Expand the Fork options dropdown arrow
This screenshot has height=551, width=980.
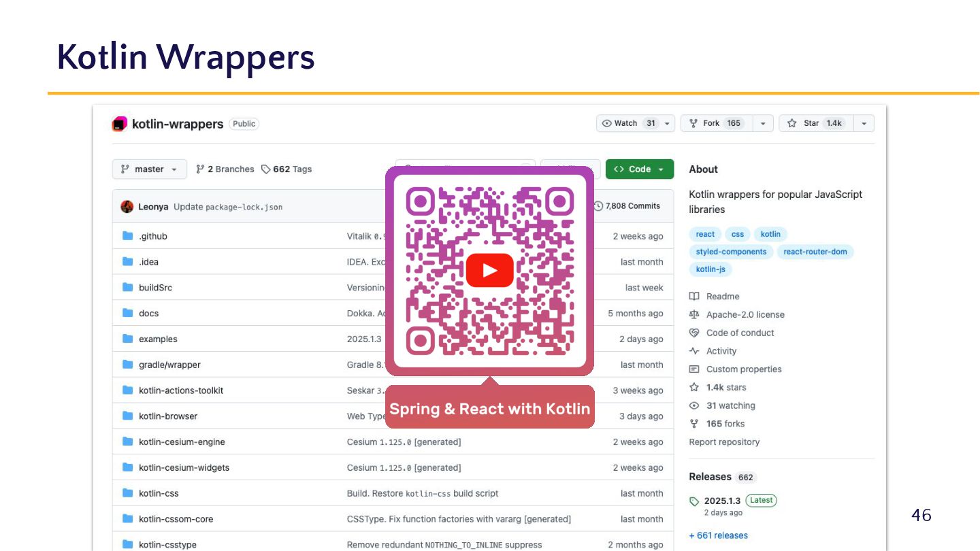763,123
